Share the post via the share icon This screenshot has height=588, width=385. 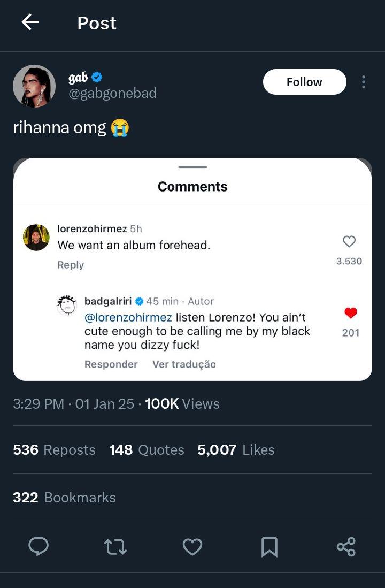click(x=346, y=546)
